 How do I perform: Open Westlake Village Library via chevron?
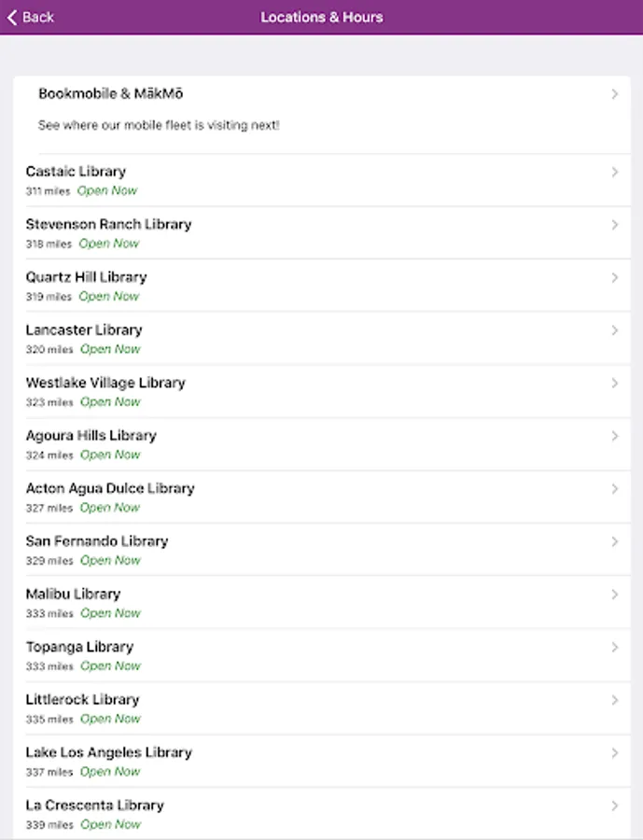point(614,383)
